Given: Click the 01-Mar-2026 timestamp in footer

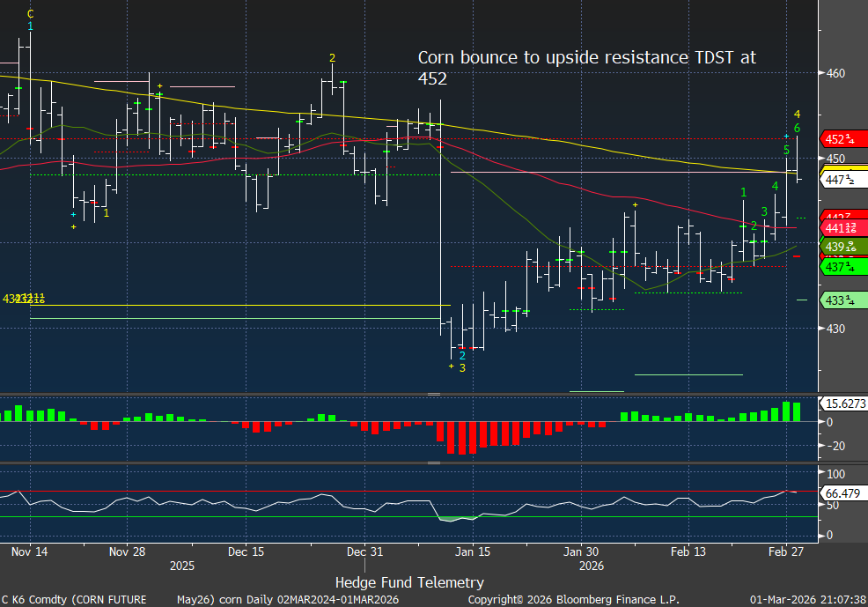Looking at the screenshot, I should 805,600.
